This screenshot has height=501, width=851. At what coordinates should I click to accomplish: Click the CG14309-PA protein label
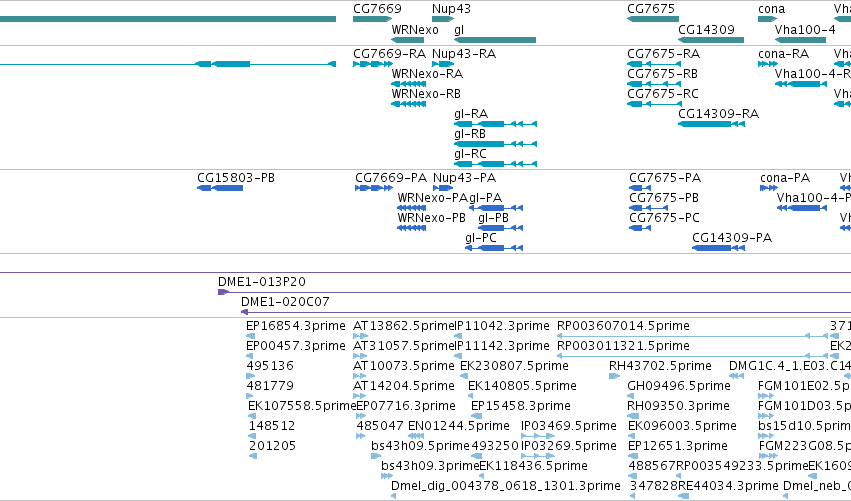click(732, 238)
